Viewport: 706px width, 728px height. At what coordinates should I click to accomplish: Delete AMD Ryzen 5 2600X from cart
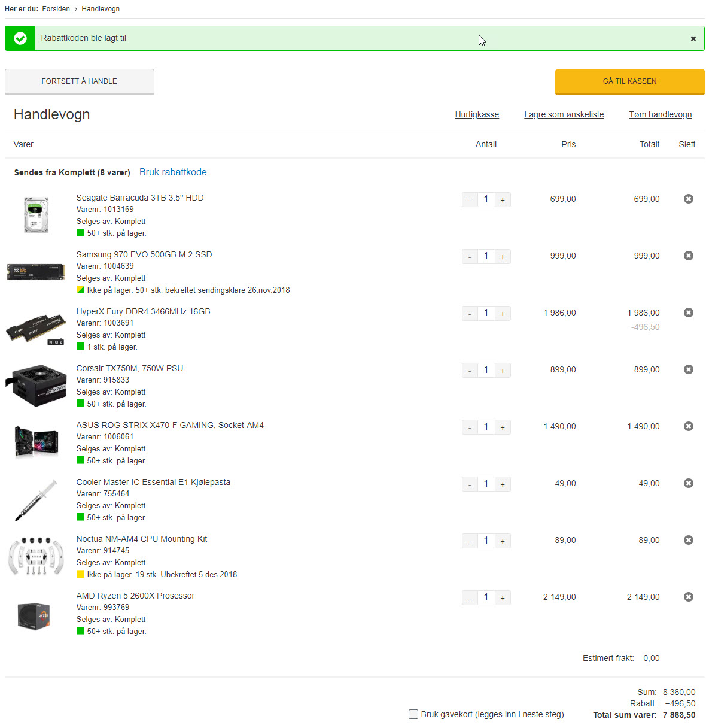point(689,597)
